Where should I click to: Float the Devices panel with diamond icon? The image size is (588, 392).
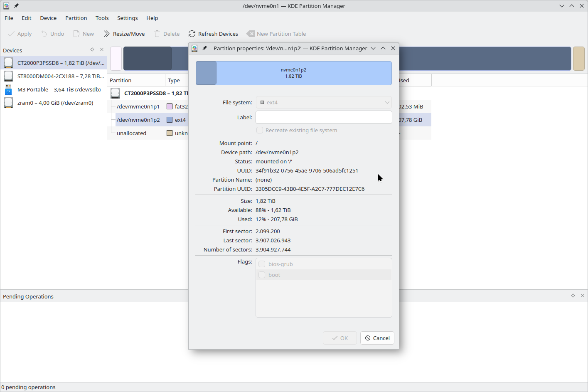tap(92, 49)
